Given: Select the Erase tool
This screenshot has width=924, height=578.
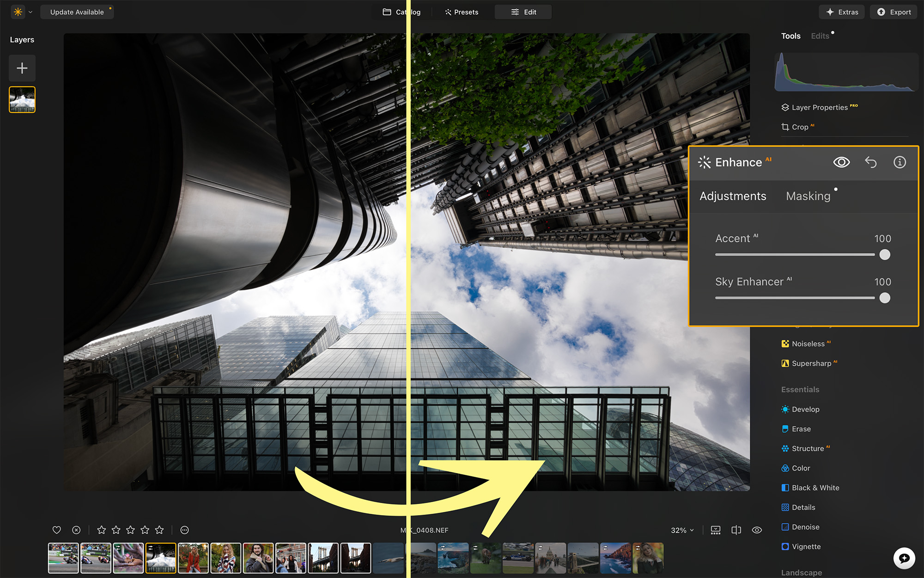Looking at the screenshot, I should [x=801, y=429].
